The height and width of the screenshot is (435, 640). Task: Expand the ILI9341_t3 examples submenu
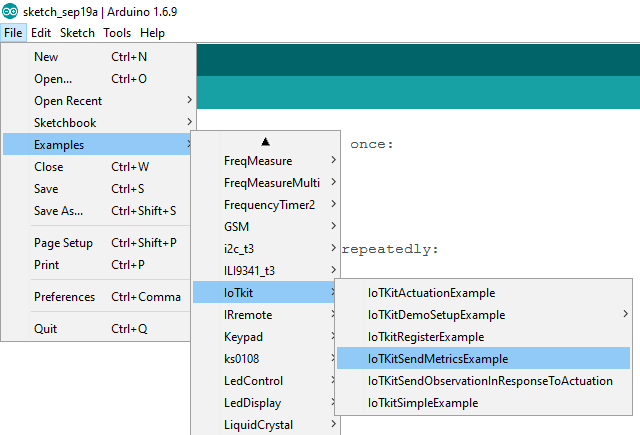click(265, 271)
